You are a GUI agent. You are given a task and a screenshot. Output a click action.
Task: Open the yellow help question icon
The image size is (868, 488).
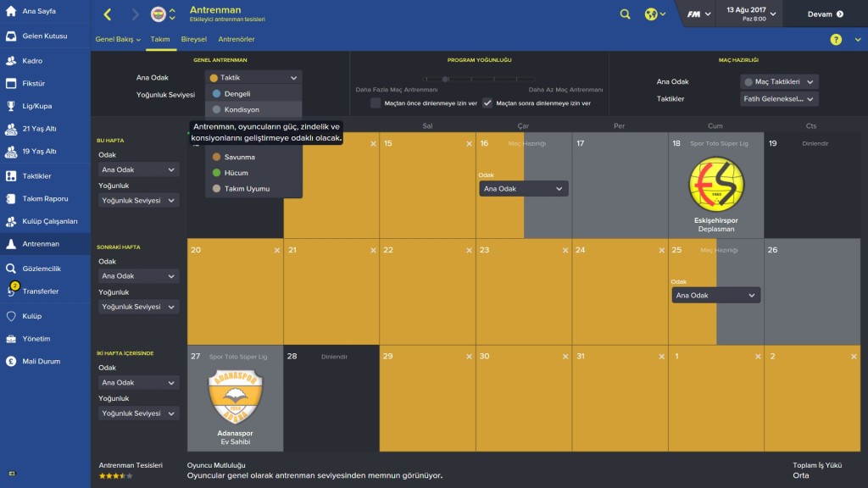(x=836, y=39)
